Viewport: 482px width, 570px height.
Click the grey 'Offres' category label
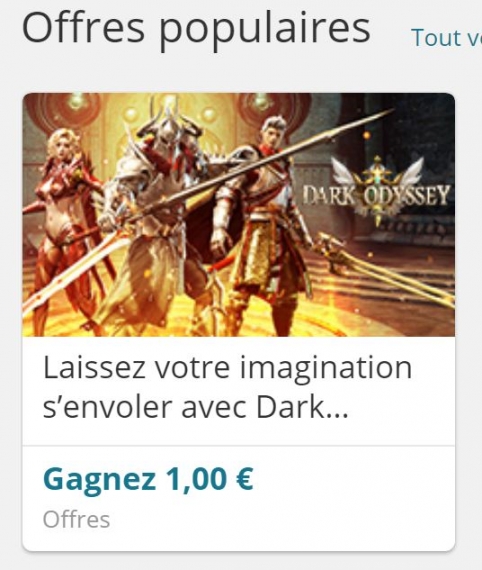click(x=76, y=519)
